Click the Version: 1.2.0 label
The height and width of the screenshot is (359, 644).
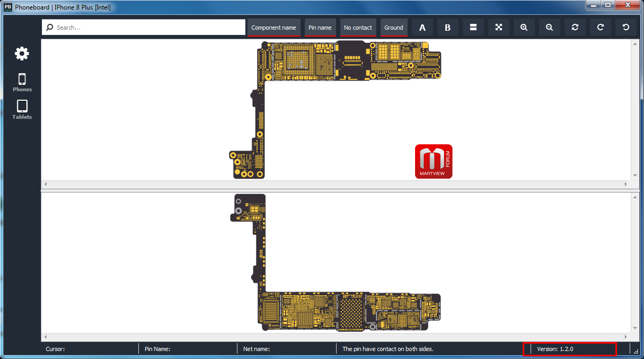point(555,349)
